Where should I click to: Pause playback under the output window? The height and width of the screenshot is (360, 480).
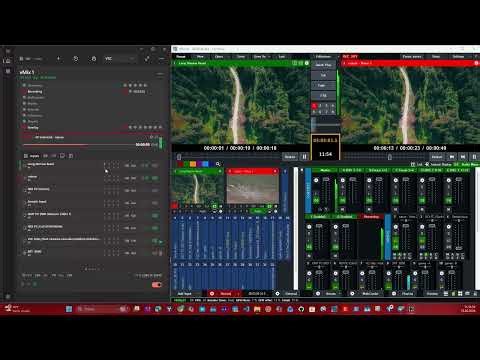[x=474, y=157]
